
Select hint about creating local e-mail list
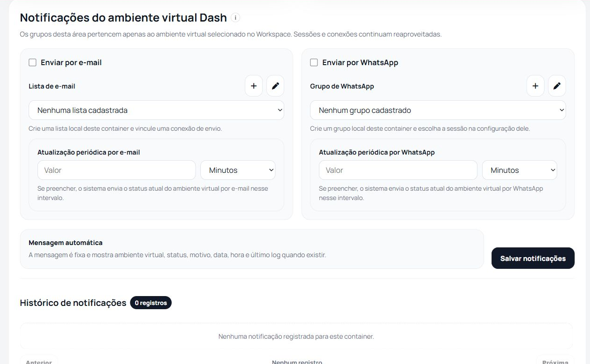(125, 128)
